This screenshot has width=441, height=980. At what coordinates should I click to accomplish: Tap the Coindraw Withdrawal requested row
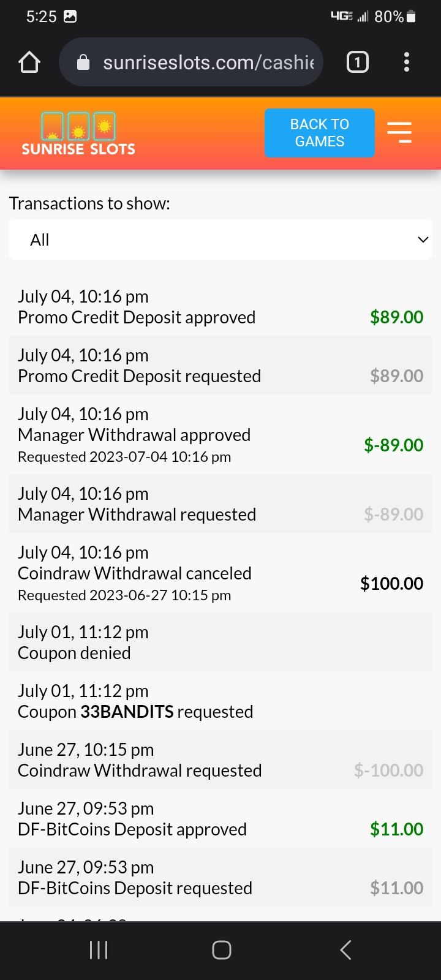click(221, 760)
